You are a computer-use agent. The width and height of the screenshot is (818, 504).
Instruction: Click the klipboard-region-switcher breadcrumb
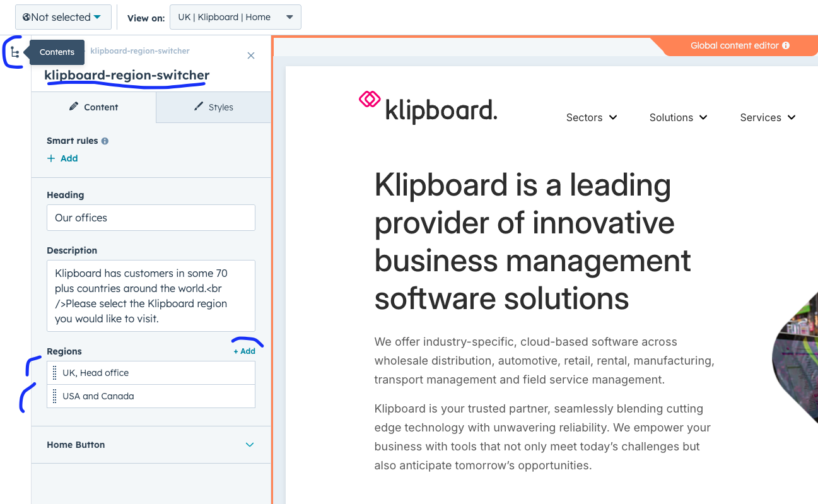click(140, 51)
